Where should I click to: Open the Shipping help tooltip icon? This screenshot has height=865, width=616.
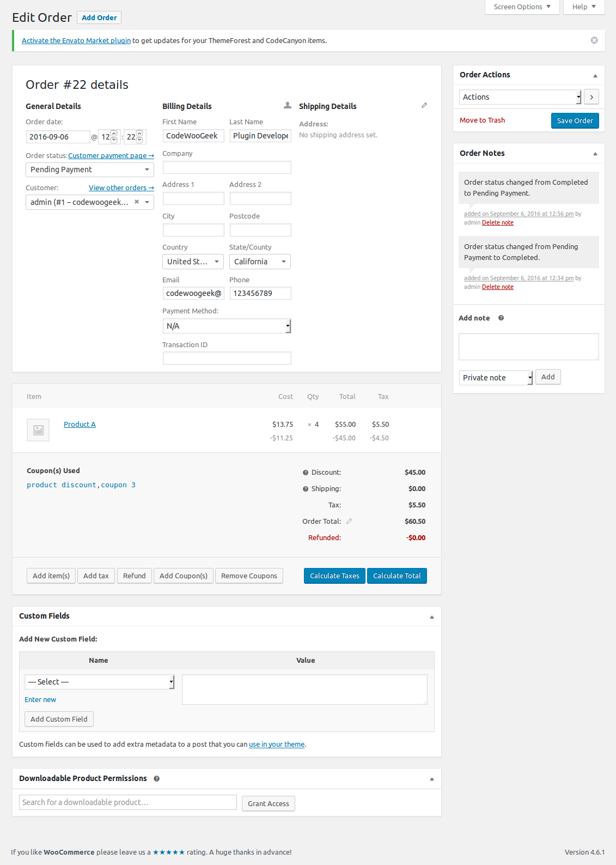(x=306, y=489)
